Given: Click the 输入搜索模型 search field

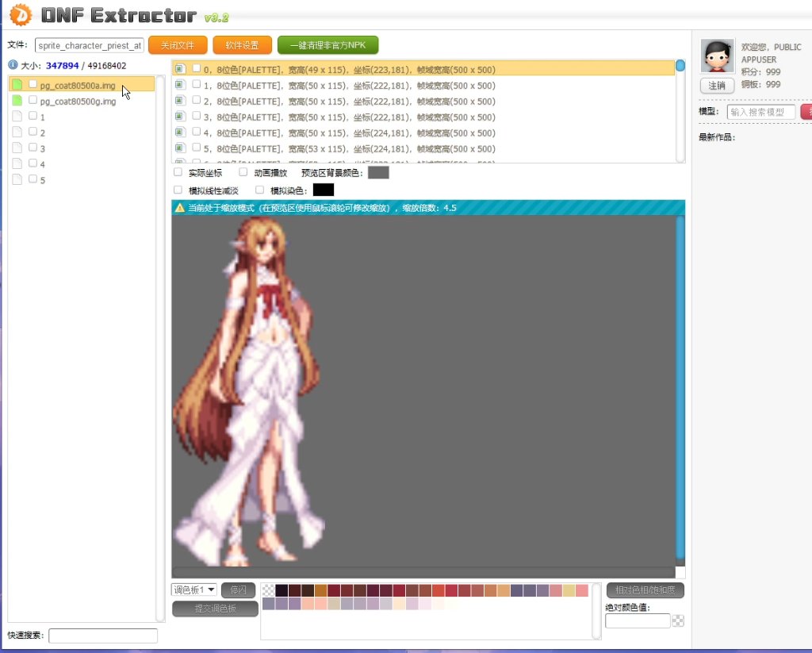Looking at the screenshot, I should (760, 112).
